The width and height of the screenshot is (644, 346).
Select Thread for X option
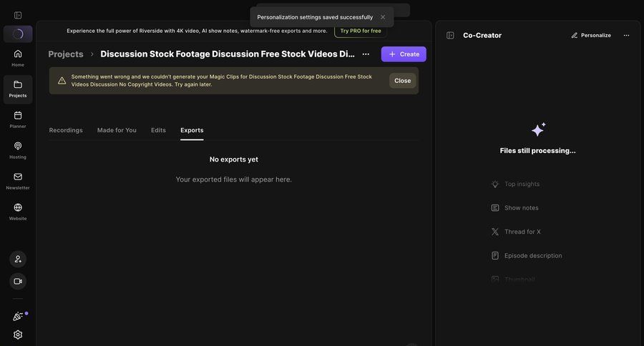point(516,232)
